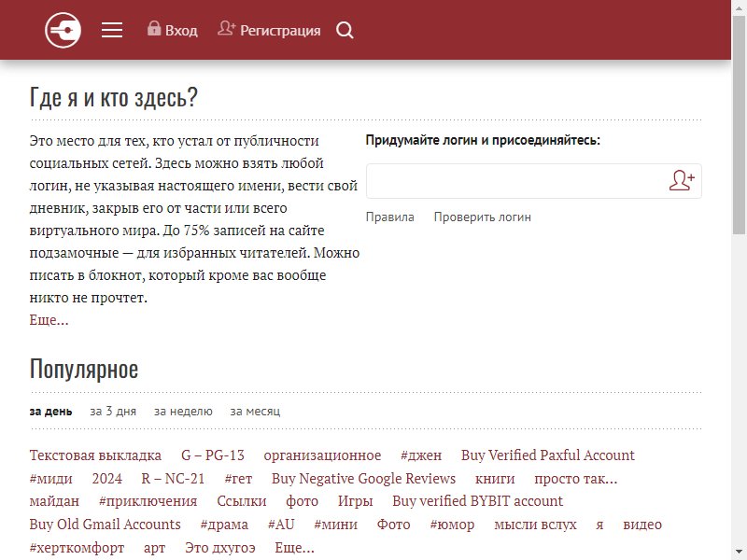Click the user-plus icon next to Регистрация
747x560 pixels.
tap(226, 29)
